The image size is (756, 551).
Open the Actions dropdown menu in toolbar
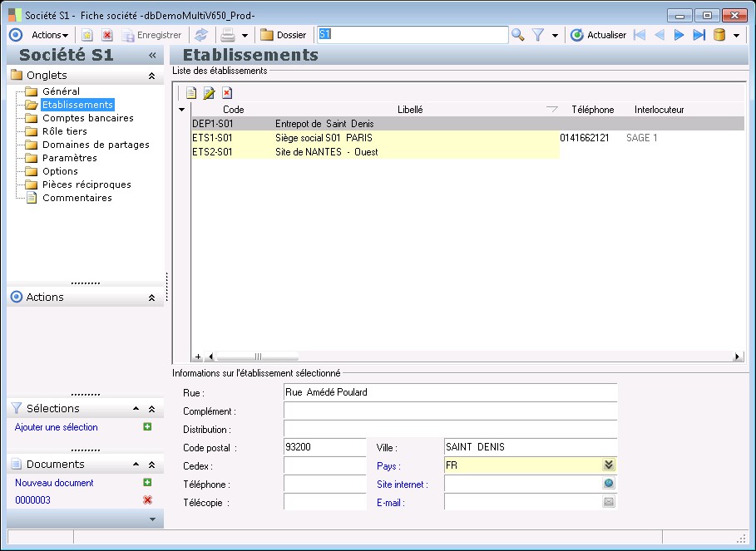click(50, 35)
